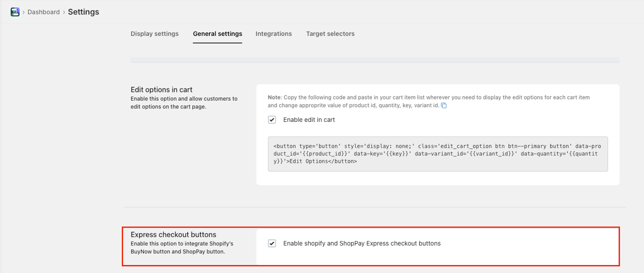This screenshot has width=644, height=273.
Task: Select the General settings tab
Action: tap(217, 34)
